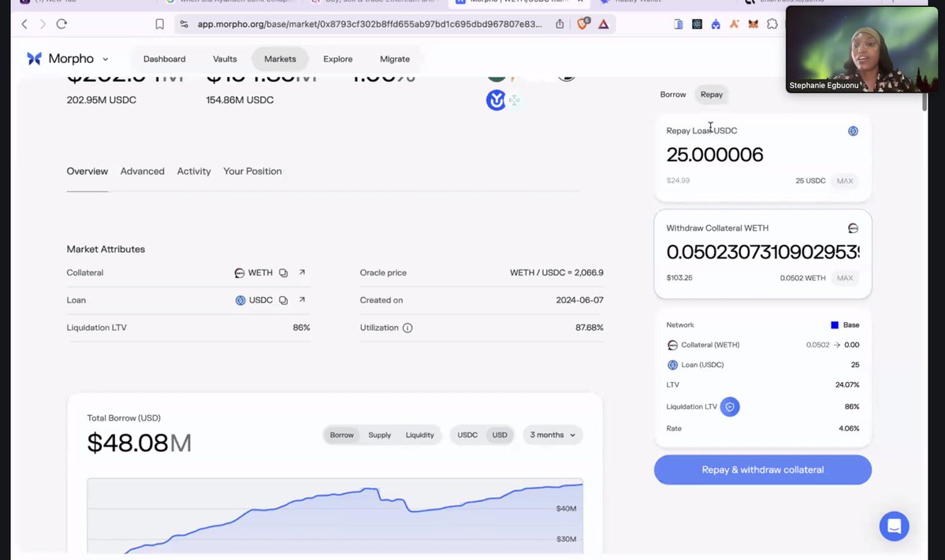View the Your Position tab

pyautogui.click(x=252, y=171)
